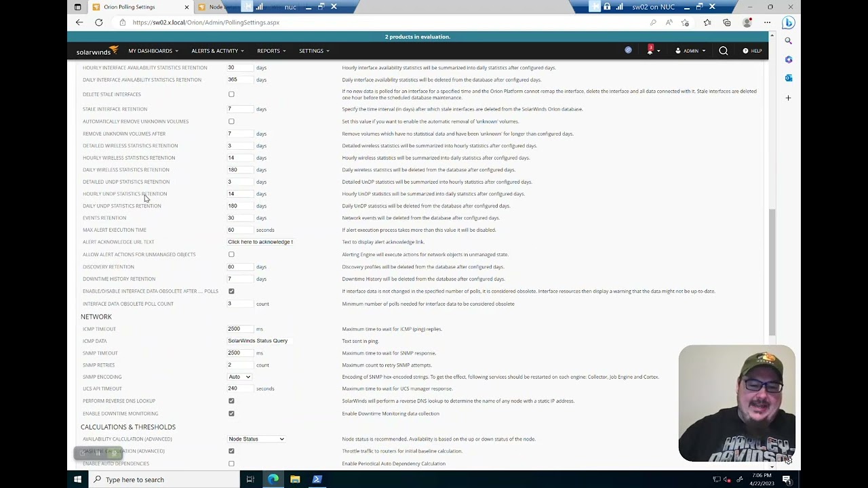Open the Settings menu
868x488 pixels.
tap(314, 51)
